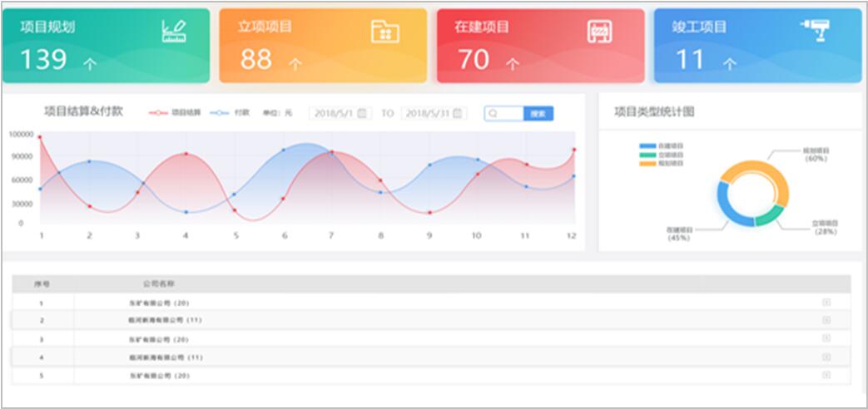The width and height of the screenshot is (868, 409).
Task: Click the 竣工项目 paint roller icon
Action: tap(815, 29)
